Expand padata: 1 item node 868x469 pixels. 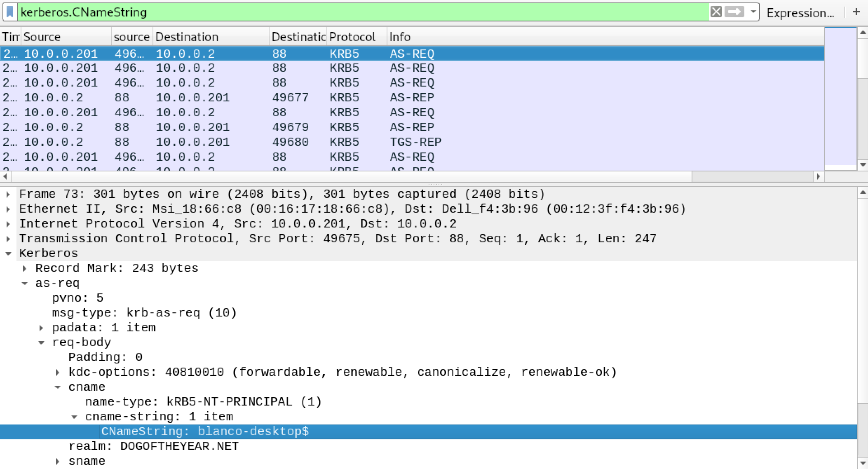pyautogui.click(x=41, y=328)
